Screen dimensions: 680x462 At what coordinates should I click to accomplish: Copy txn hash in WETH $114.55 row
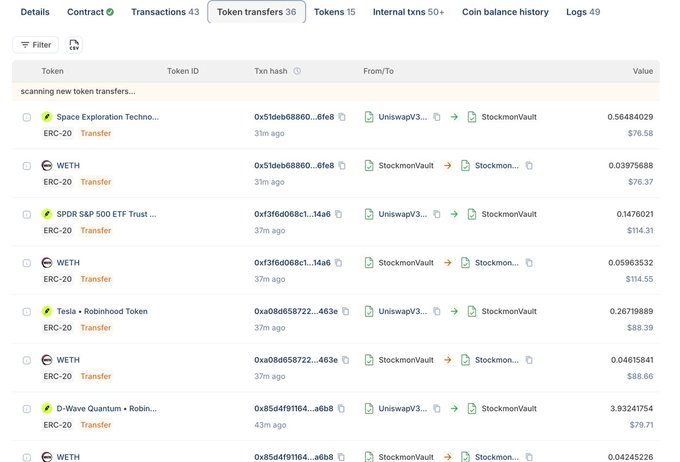(x=339, y=262)
